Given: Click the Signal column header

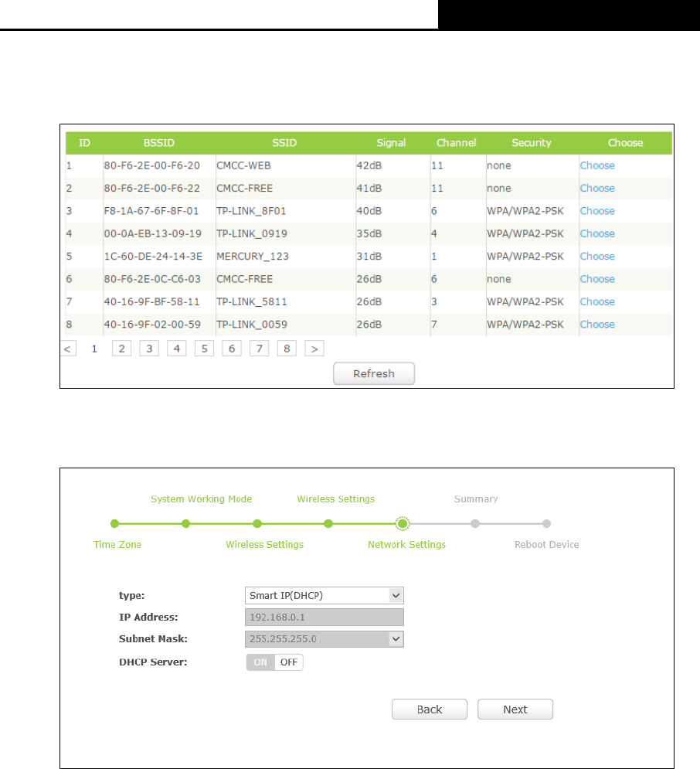Looking at the screenshot, I should pyautogui.click(x=391, y=143).
